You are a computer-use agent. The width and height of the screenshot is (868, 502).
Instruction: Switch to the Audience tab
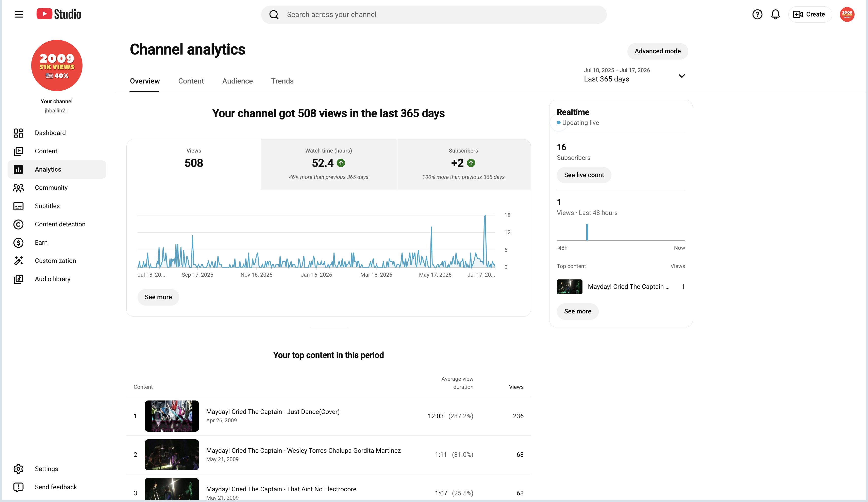(x=237, y=81)
